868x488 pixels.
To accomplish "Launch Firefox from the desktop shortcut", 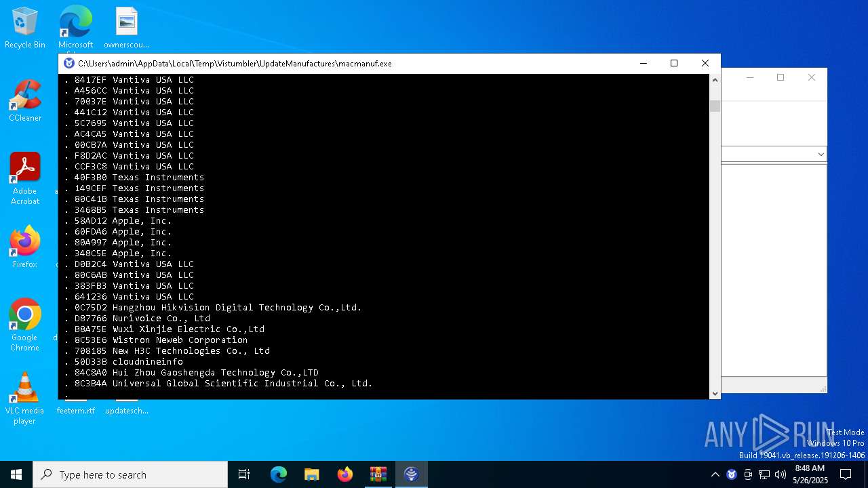I will pos(24,248).
